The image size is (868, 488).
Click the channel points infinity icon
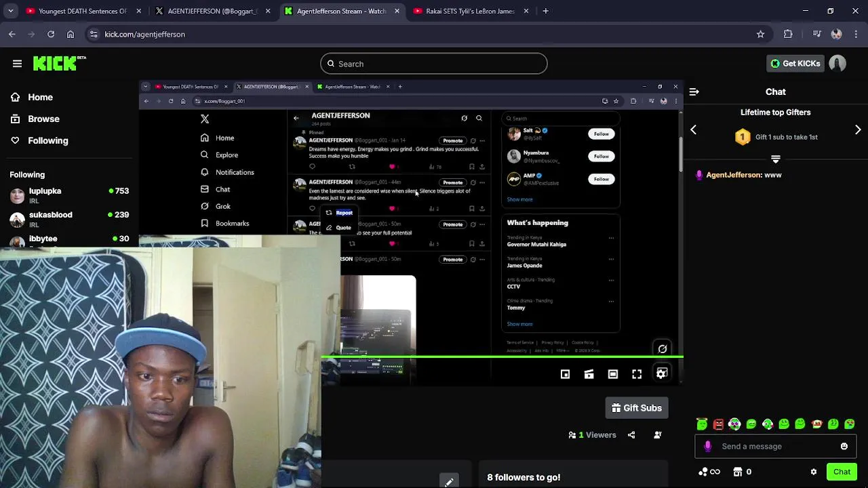point(709,472)
